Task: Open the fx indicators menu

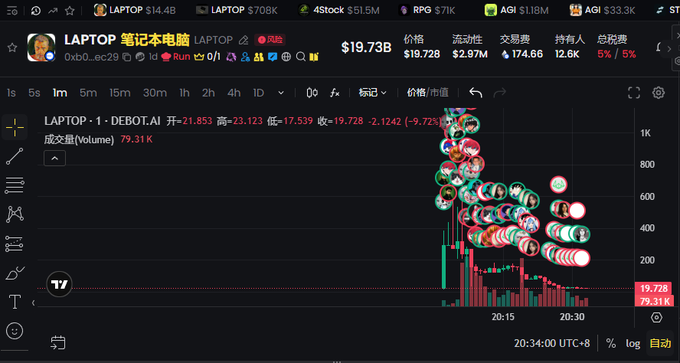Action: click(335, 93)
